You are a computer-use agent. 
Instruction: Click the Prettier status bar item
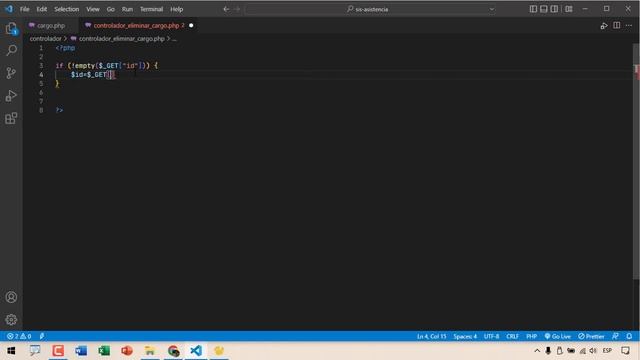tap(591, 336)
